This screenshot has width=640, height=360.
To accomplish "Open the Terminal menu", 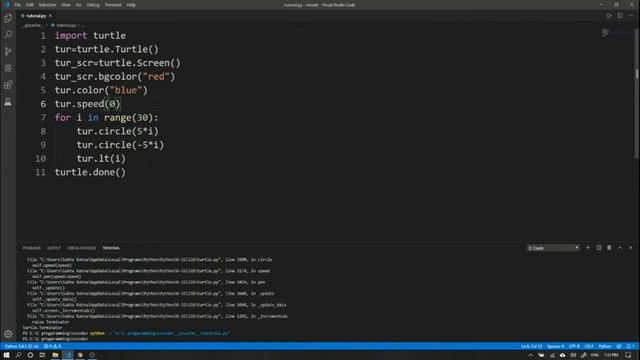I will (113, 5).
